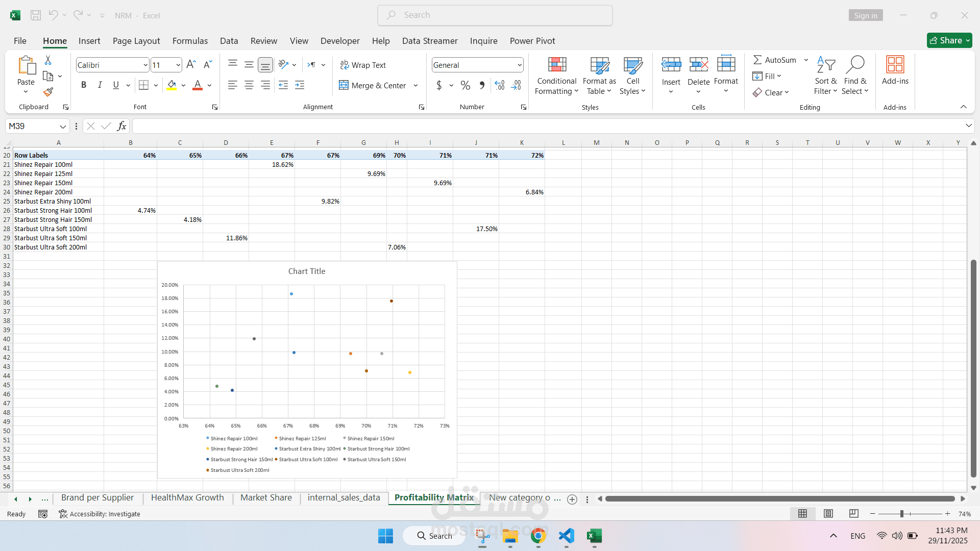Open Visual Studio Code from taskbar
The image size is (980, 551).
tap(566, 536)
